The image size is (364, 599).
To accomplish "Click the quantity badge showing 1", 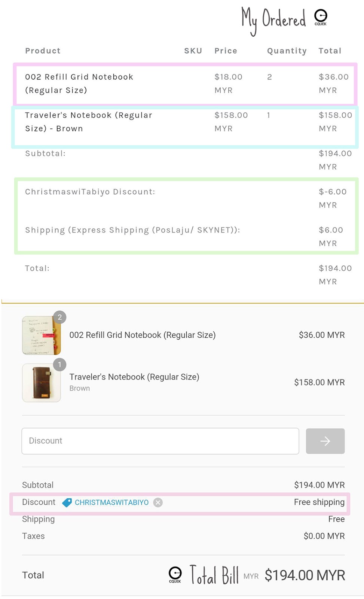I will (59, 365).
